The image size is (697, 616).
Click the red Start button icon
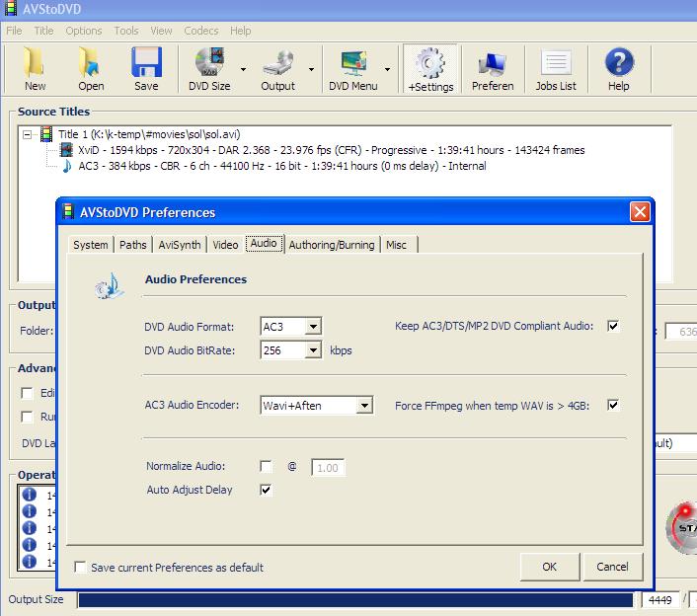[x=681, y=527]
